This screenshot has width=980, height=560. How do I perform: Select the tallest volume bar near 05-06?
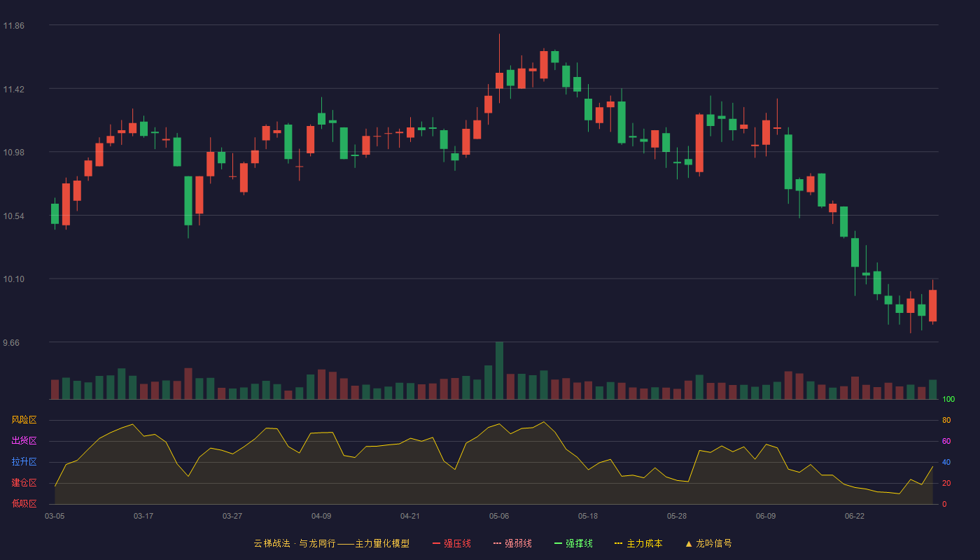pyautogui.click(x=499, y=370)
